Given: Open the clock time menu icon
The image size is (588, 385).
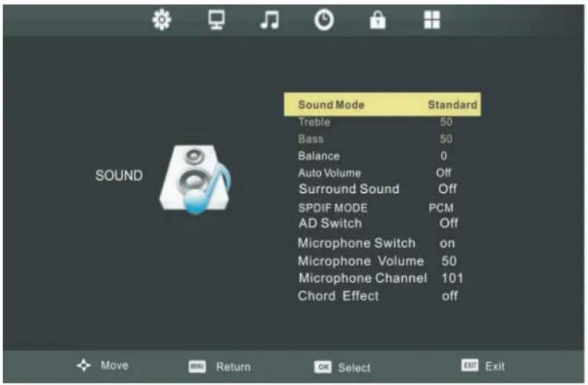Looking at the screenshot, I should (324, 20).
